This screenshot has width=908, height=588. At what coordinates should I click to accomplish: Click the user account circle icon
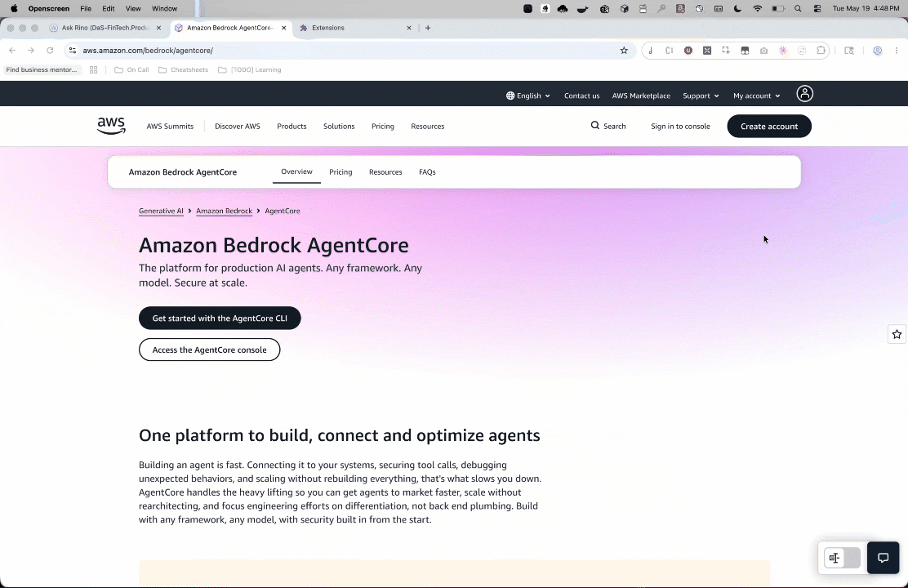click(804, 94)
